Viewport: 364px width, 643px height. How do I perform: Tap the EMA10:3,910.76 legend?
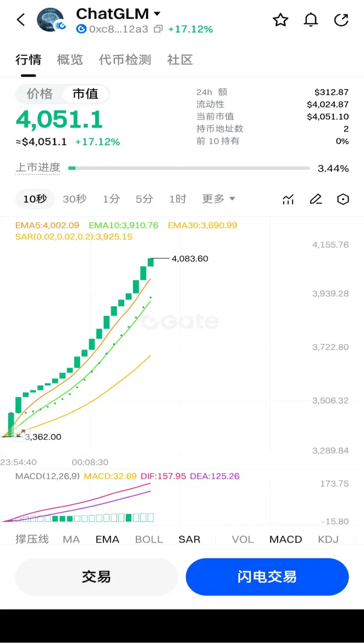coord(123,225)
